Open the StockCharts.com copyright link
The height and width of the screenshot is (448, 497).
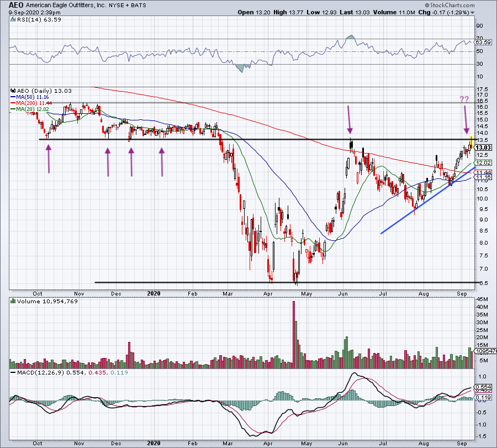click(450, 5)
